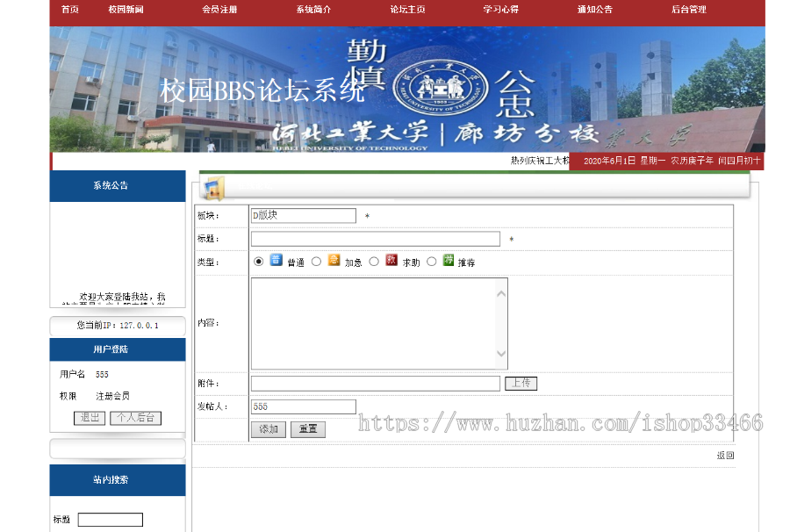
Task: Click inside the 标题 title input field
Action: pos(376,239)
